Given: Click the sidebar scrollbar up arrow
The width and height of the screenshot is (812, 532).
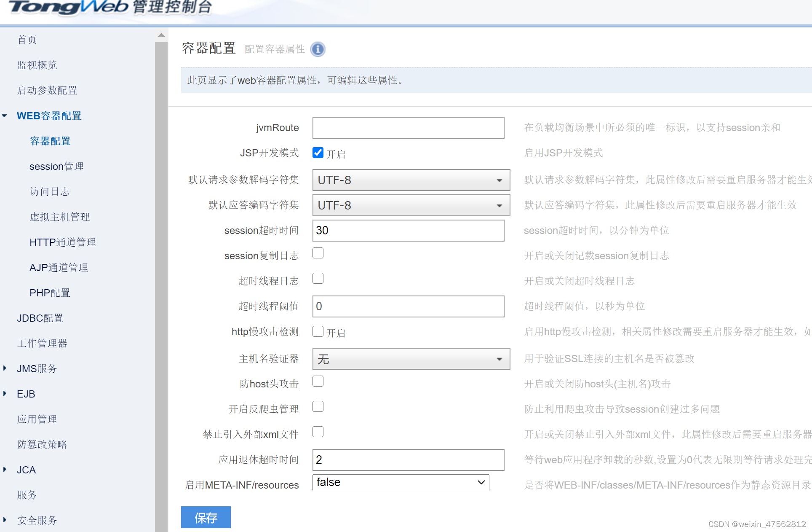Looking at the screenshot, I should point(161,35).
